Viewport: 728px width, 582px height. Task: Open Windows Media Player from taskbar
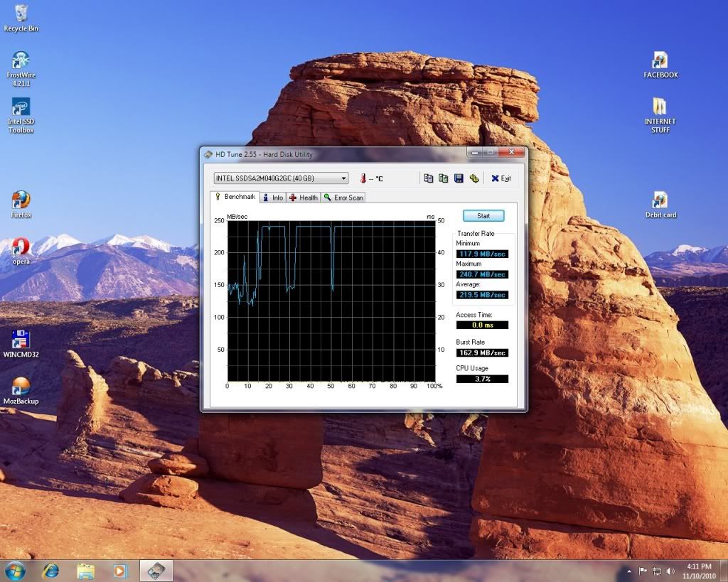(119, 571)
